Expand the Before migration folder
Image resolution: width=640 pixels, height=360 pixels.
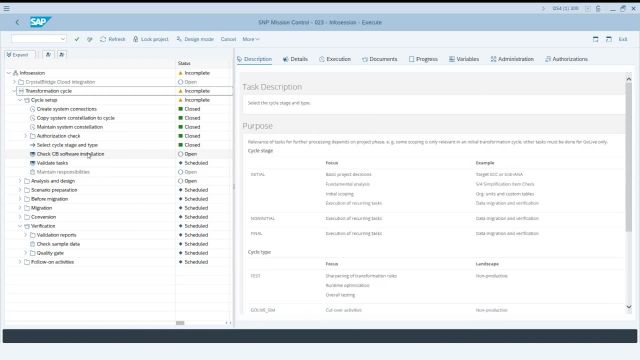tap(20, 199)
